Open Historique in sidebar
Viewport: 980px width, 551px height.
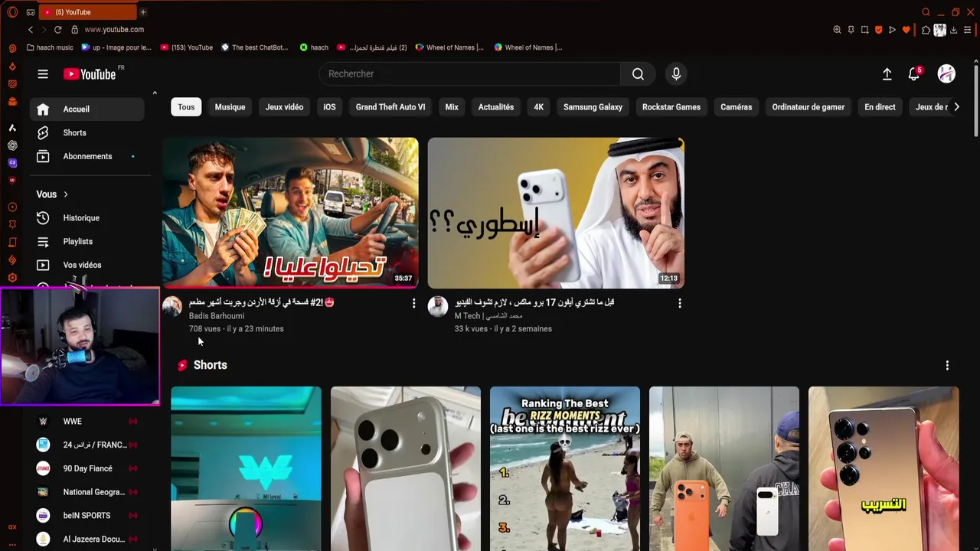(x=87, y=218)
